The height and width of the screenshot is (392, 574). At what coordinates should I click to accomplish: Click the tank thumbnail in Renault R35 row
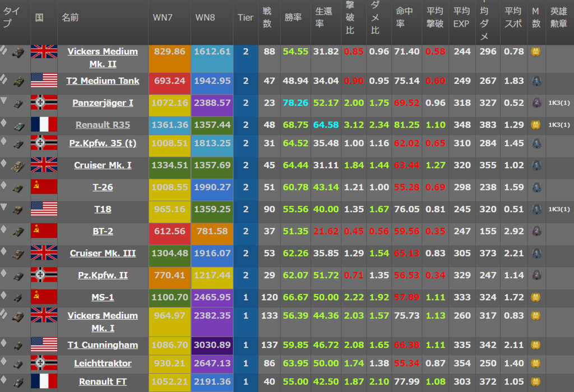[18, 127]
